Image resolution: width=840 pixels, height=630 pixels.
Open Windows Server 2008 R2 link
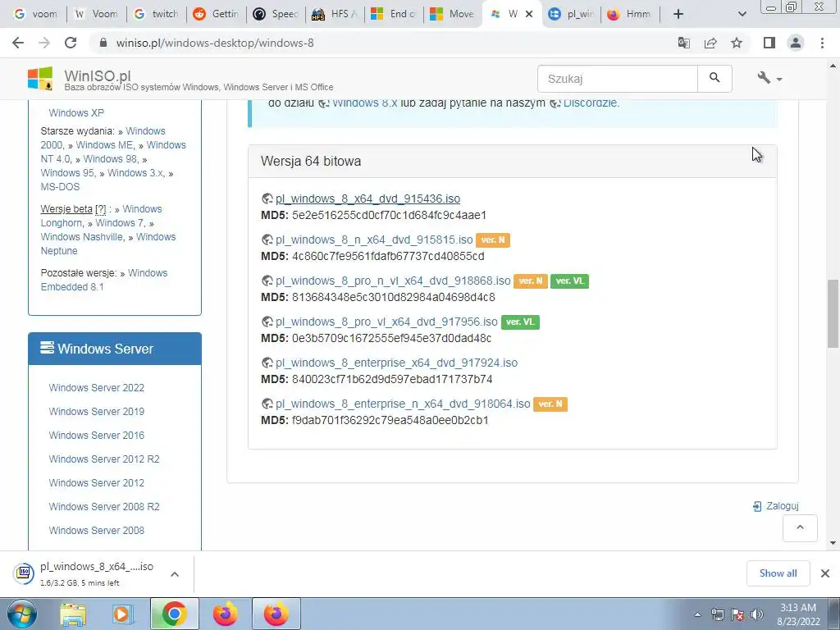tap(104, 506)
